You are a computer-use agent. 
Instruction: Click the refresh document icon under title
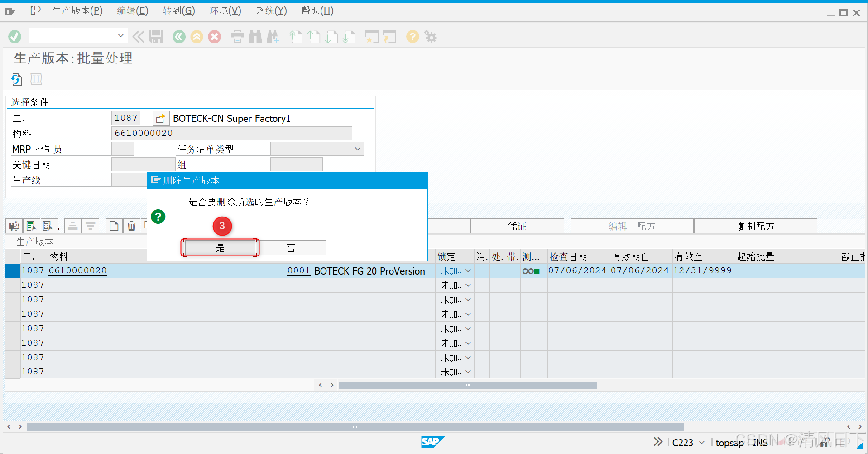[17, 79]
